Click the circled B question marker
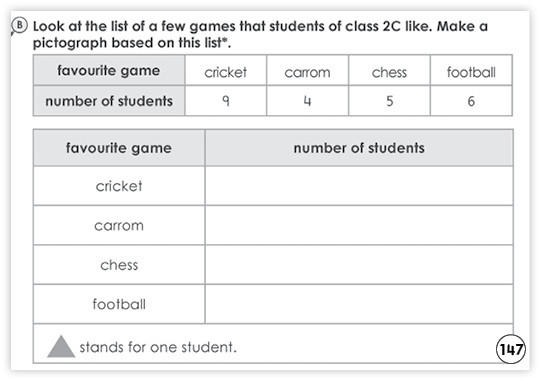Screen dimensions: 541x381 [x=19, y=26]
